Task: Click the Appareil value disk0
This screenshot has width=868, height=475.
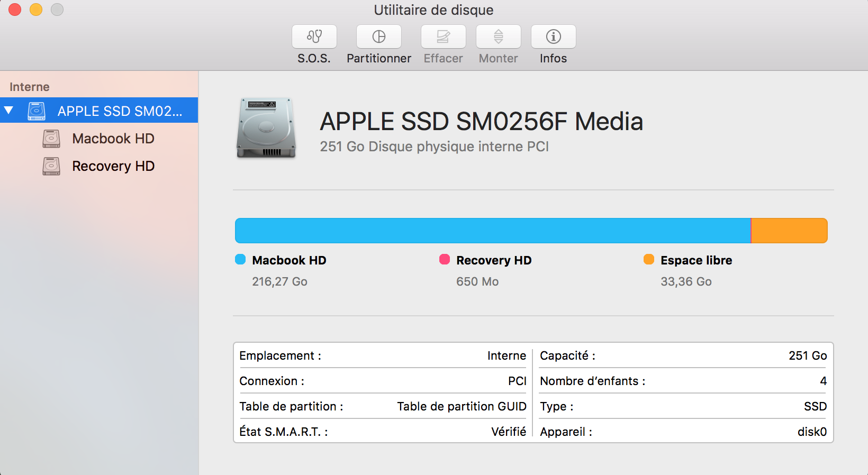Action: point(812,432)
